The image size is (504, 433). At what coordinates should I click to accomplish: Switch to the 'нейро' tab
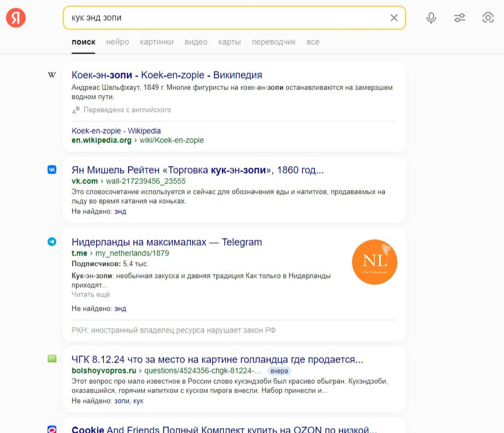118,42
